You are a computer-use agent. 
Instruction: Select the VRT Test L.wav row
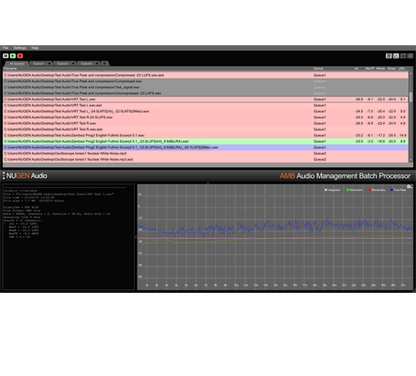(206, 99)
